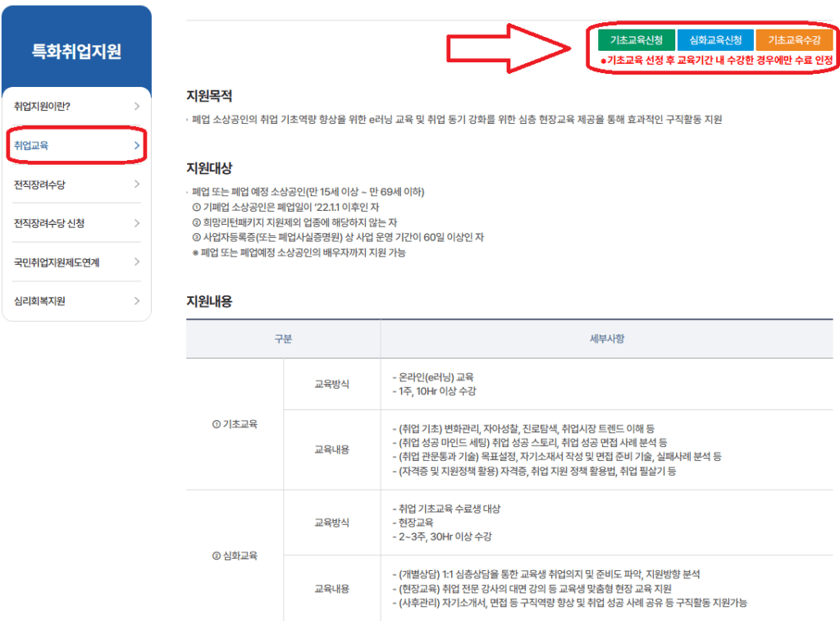Click the line 기폐업 소상공인은 폐업일이 '22.1.1 이후인 자

coord(285,207)
